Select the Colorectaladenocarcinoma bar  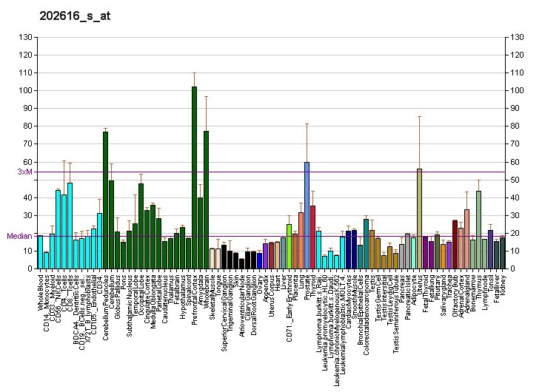(366, 244)
